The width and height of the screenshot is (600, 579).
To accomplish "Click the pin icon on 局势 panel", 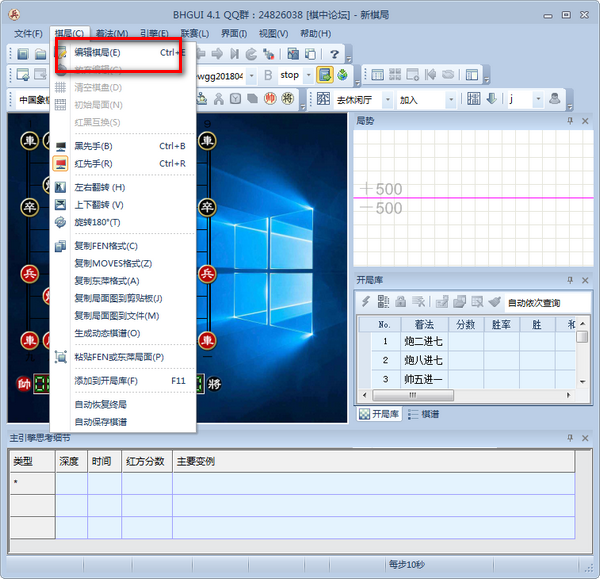I will point(570,120).
